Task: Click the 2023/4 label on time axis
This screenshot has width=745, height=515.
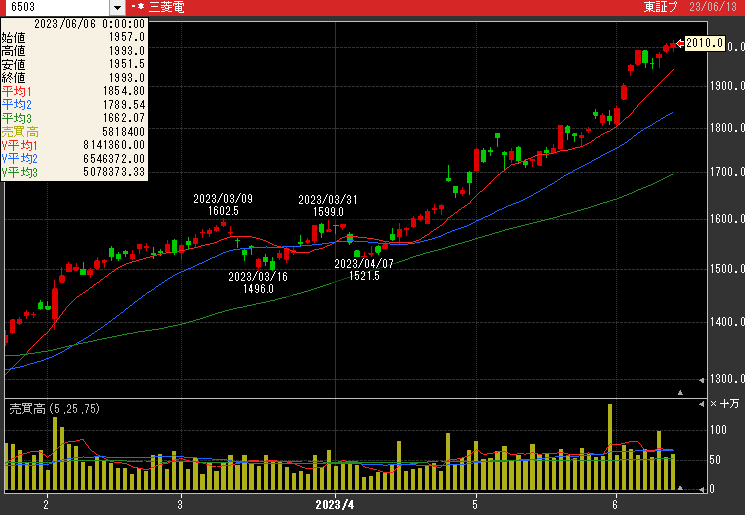Action: (335, 503)
